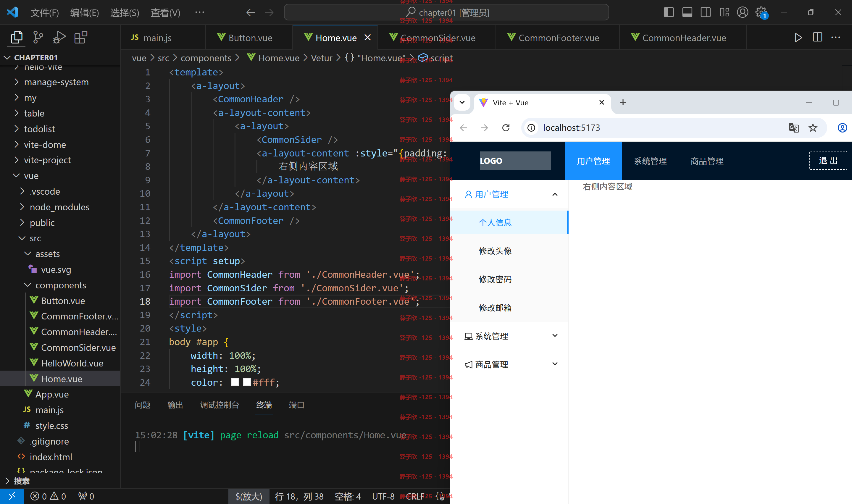Toggle the primary side bar layout icon

coord(669,12)
